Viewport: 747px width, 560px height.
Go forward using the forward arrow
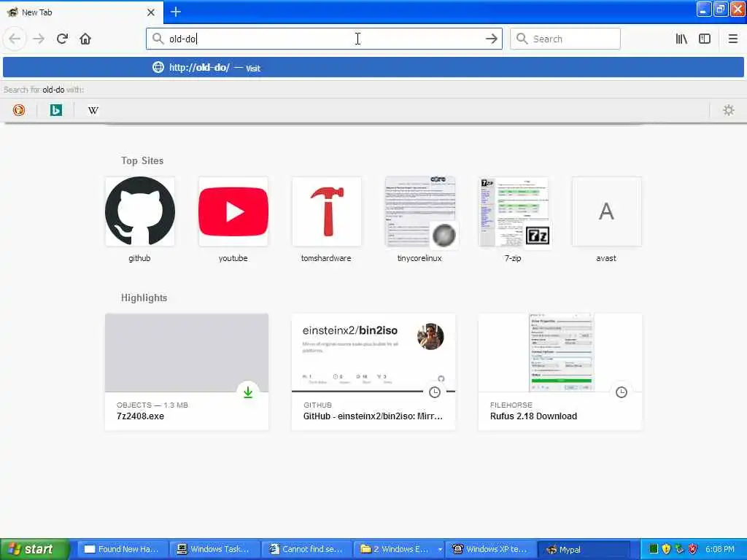point(39,39)
